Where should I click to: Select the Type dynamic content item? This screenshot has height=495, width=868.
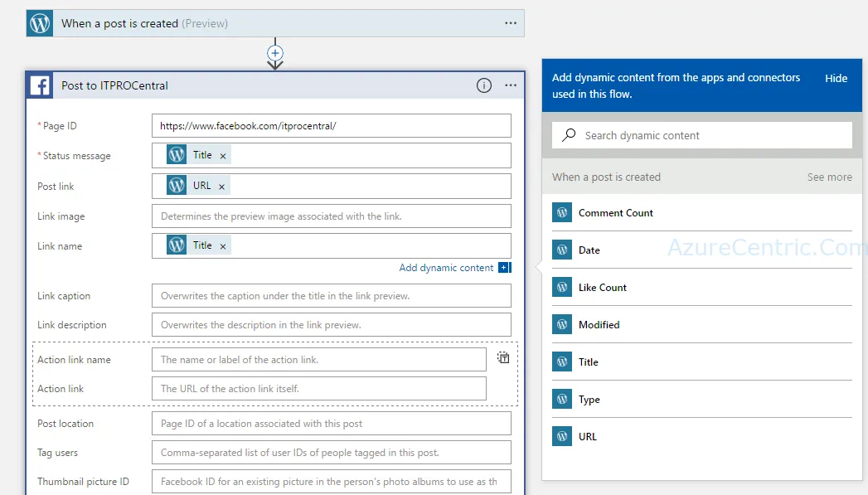[x=702, y=399]
